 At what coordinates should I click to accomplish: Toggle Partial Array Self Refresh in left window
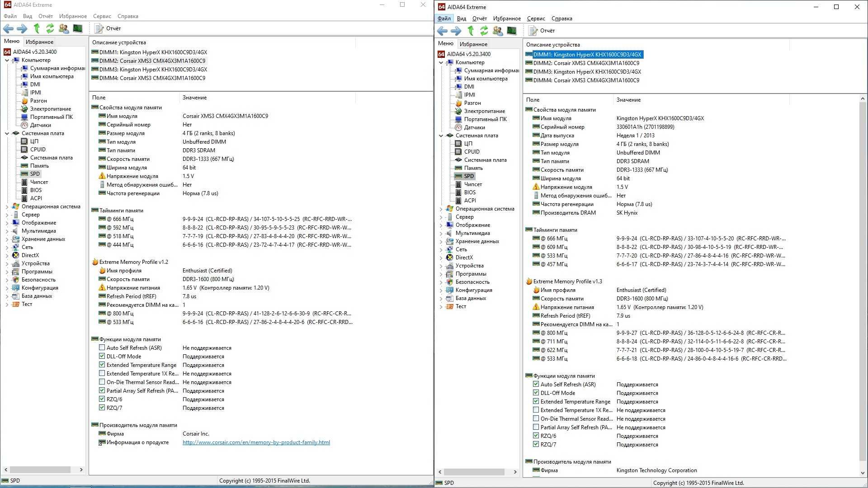[x=102, y=390]
